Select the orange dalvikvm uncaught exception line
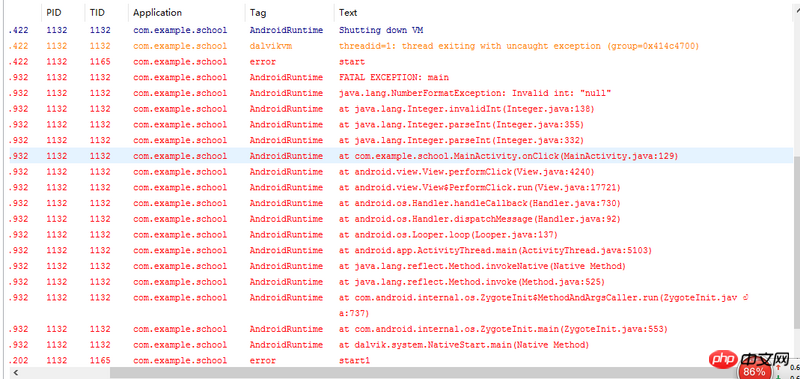This screenshot has height=379, width=800. point(401,46)
